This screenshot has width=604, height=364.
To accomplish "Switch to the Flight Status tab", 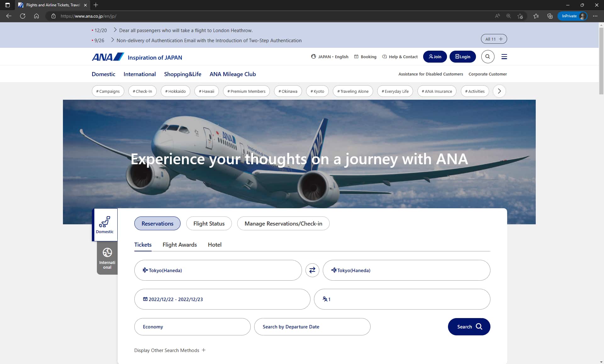I will pos(209,223).
